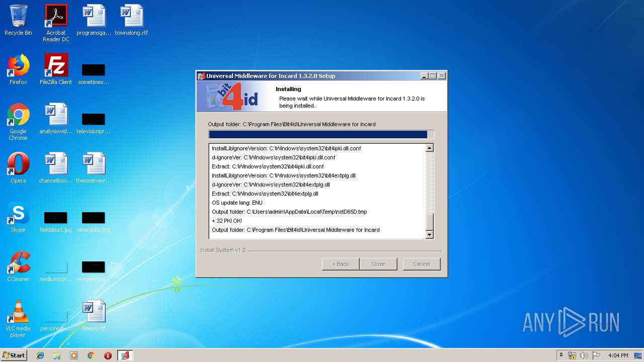Click the Back button in setup

click(x=341, y=264)
